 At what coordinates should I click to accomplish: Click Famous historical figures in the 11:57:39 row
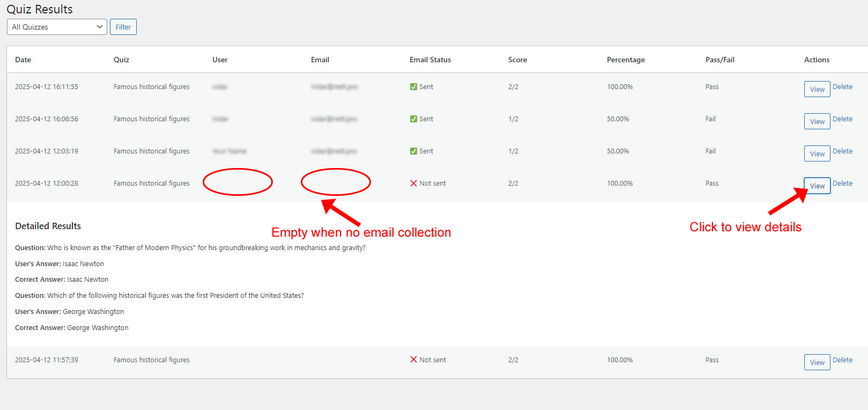point(152,360)
